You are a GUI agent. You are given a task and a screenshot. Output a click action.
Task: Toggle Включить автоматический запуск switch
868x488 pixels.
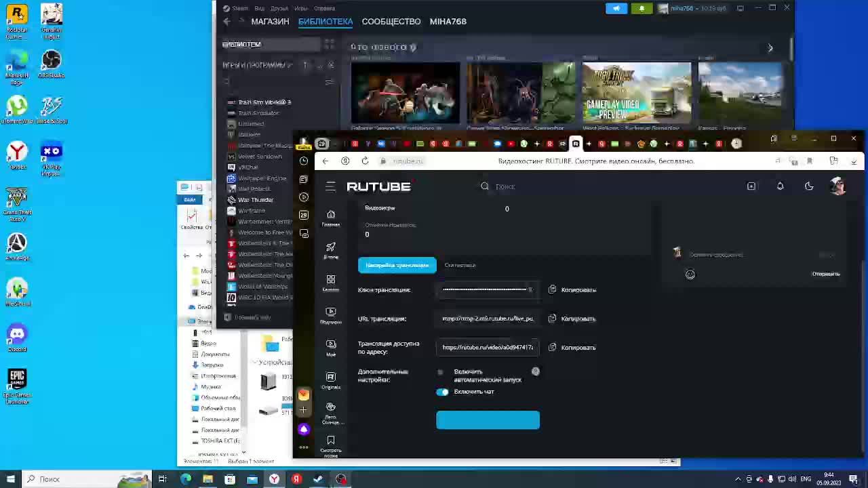pos(441,371)
